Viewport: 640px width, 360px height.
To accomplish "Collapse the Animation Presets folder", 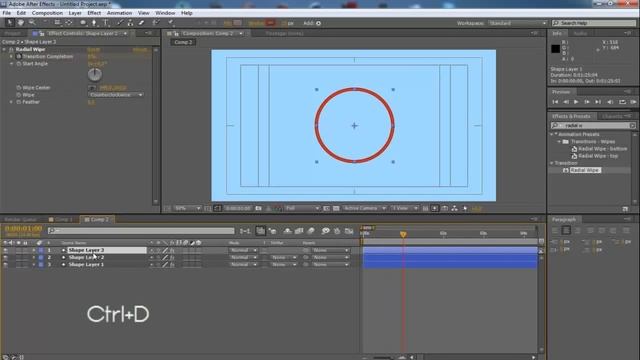I will (x=551, y=134).
